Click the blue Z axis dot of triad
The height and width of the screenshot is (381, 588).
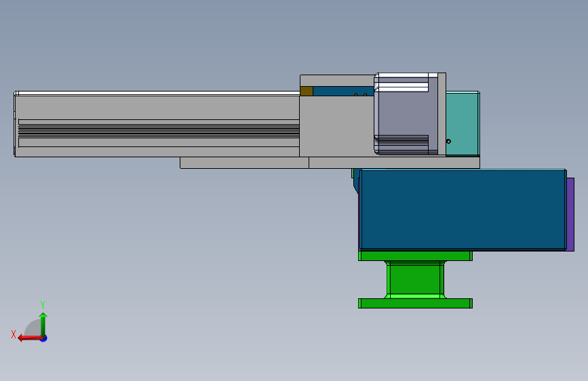point(44,338)
